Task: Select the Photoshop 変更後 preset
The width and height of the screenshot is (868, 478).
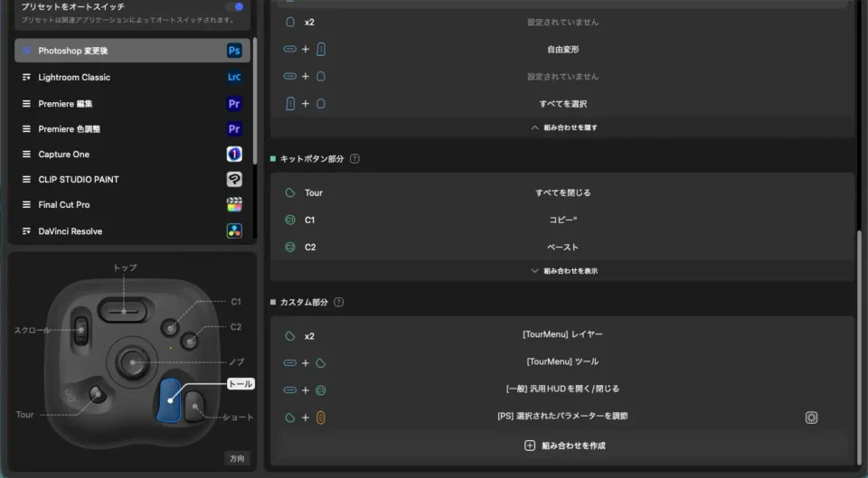Action: [132, 51]
